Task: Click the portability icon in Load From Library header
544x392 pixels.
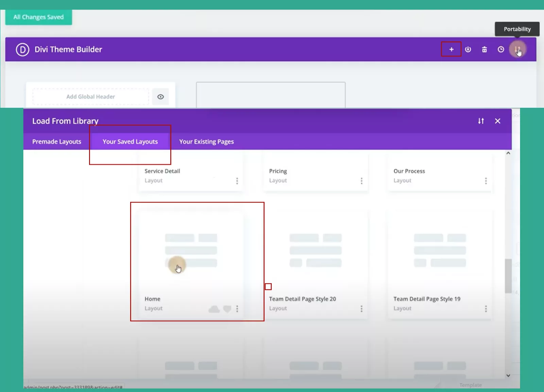Action: pos(481,121)
